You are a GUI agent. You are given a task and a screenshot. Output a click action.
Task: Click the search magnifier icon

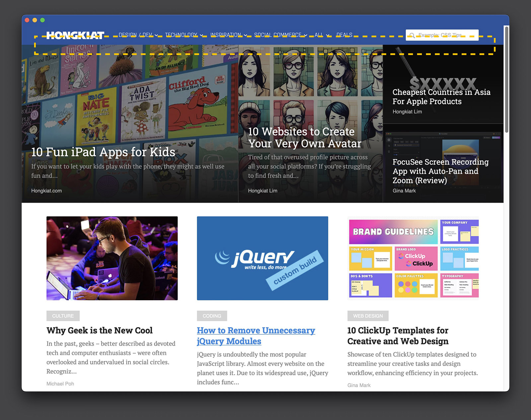point(412,35)
